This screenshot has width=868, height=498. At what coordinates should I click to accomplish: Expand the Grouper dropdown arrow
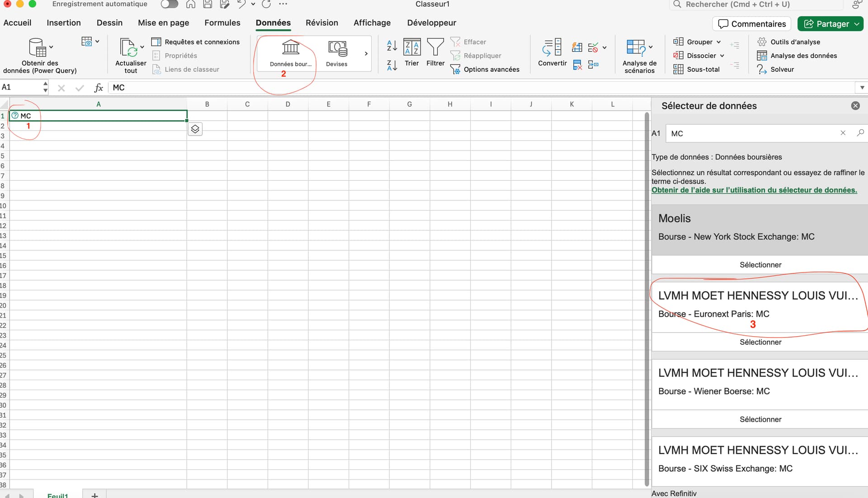718,42
